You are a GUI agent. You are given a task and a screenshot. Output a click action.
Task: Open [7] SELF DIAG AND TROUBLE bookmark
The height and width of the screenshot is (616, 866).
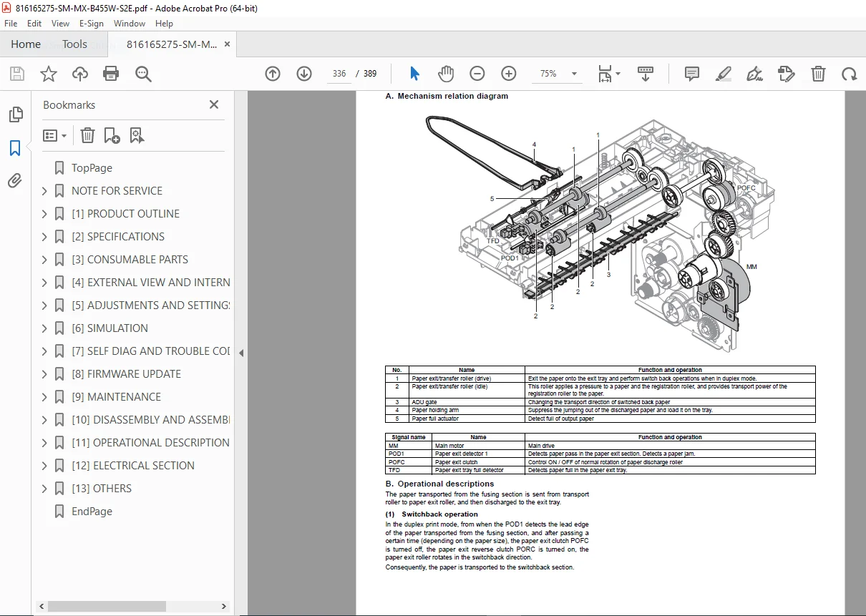150,351
